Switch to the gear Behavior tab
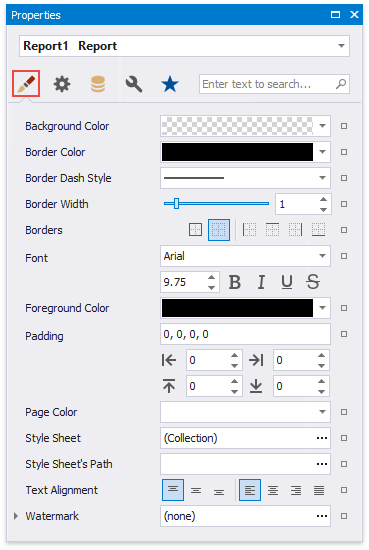 click(x=62, y=84)
